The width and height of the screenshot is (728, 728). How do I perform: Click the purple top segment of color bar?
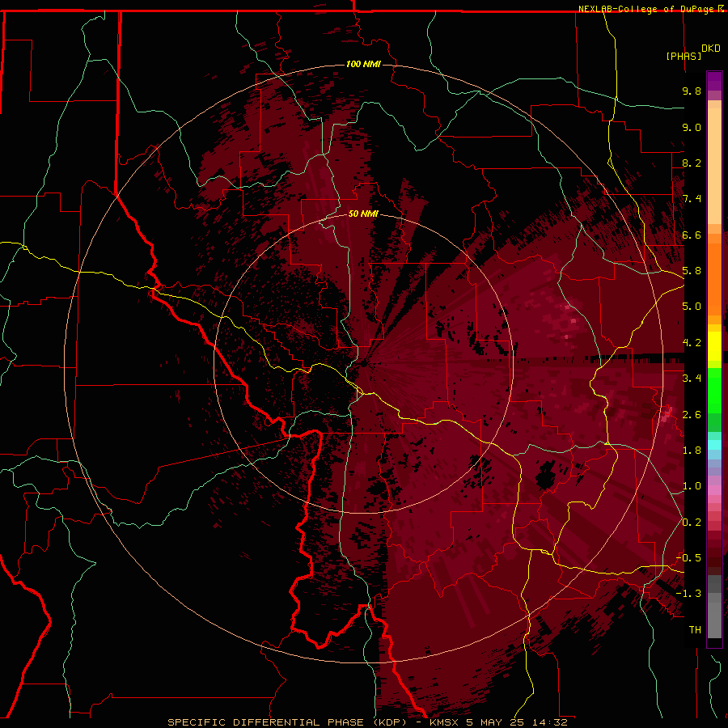pos(714,81)
